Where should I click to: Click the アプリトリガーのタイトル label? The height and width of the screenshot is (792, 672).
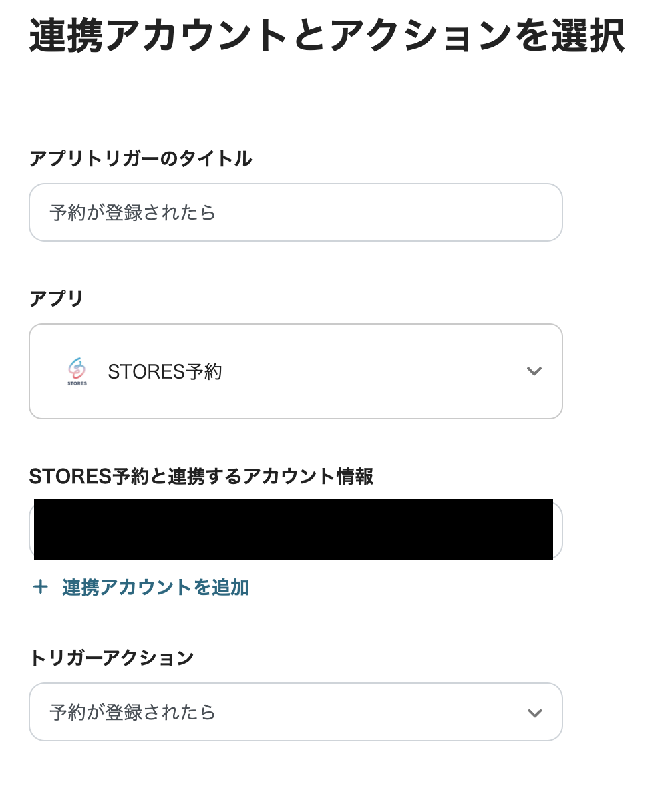(x=140, y=159)
